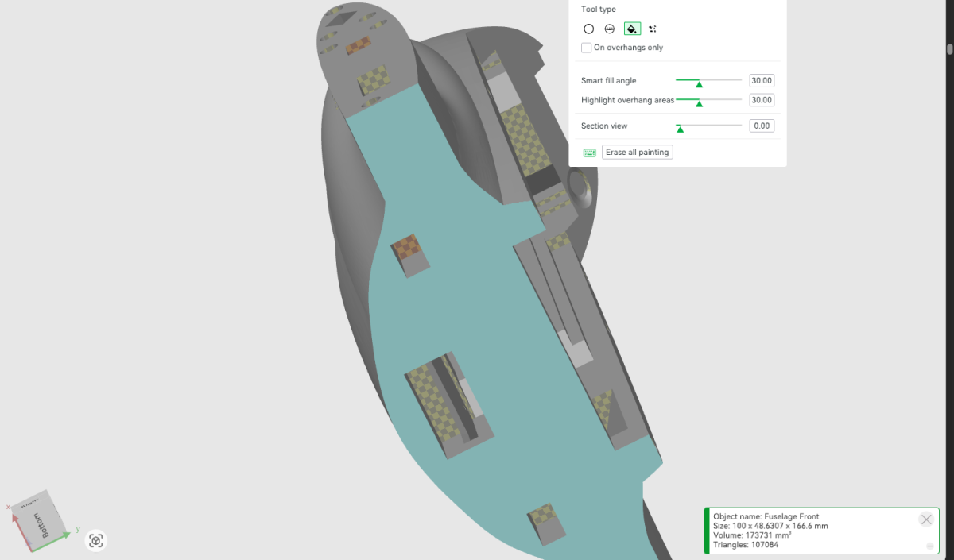Adjust Smart fill angle slider

click(x=708, y=81)
